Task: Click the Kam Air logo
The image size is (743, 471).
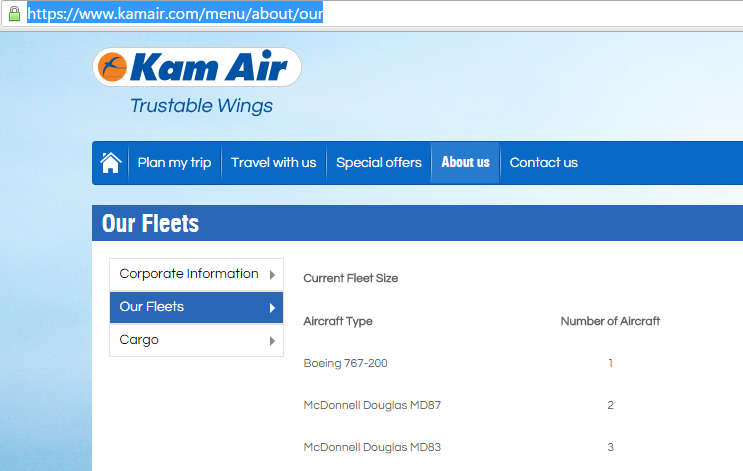Action: (x=197, y=68)
